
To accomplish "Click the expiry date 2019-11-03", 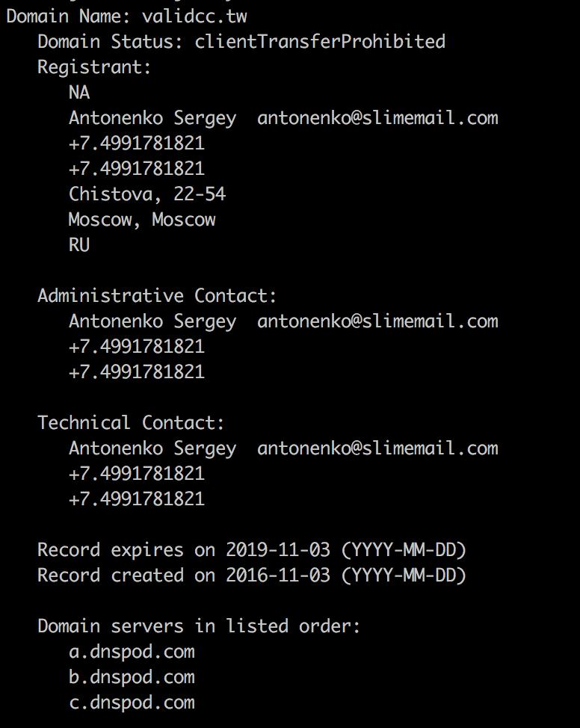I will [278, 549].
